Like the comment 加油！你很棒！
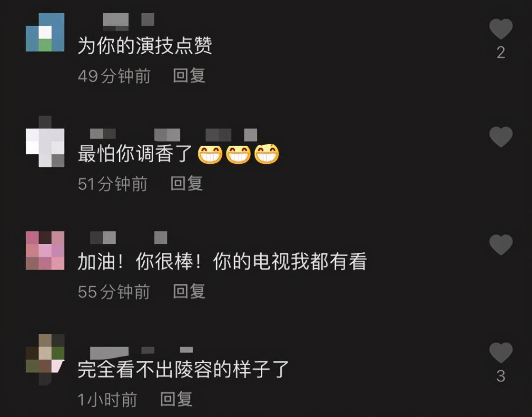The height and width of the screenshot is (417, 532). [501, 245]
